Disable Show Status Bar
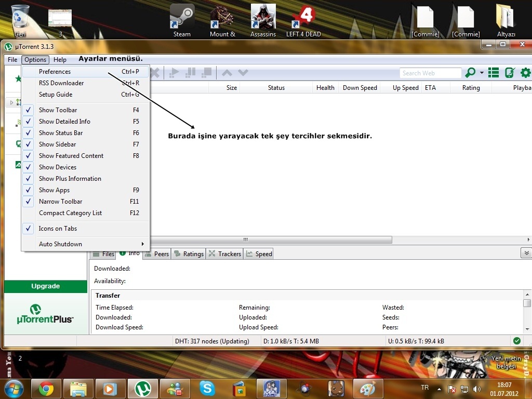The width and height of the screenshot is (532, 399). click(x=86, y=133)
